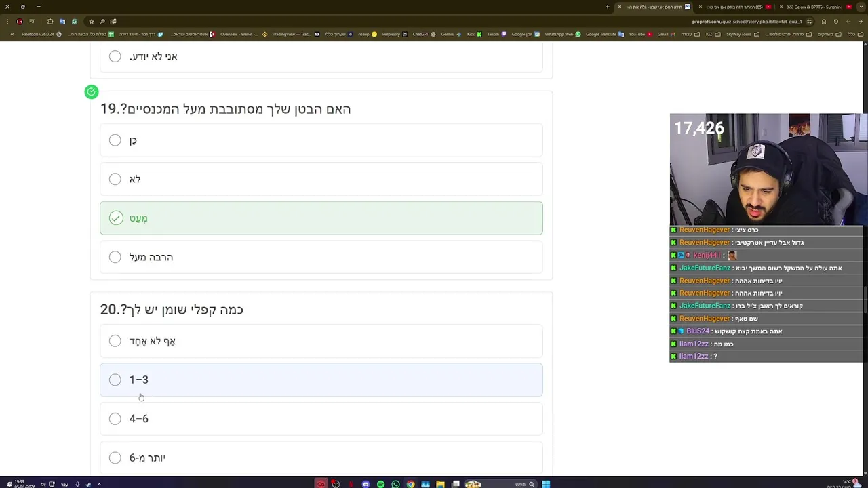Screen dimensions: 868x488
Task: Expand the IGZ bookmark folder
Action: tap(713, 34)
